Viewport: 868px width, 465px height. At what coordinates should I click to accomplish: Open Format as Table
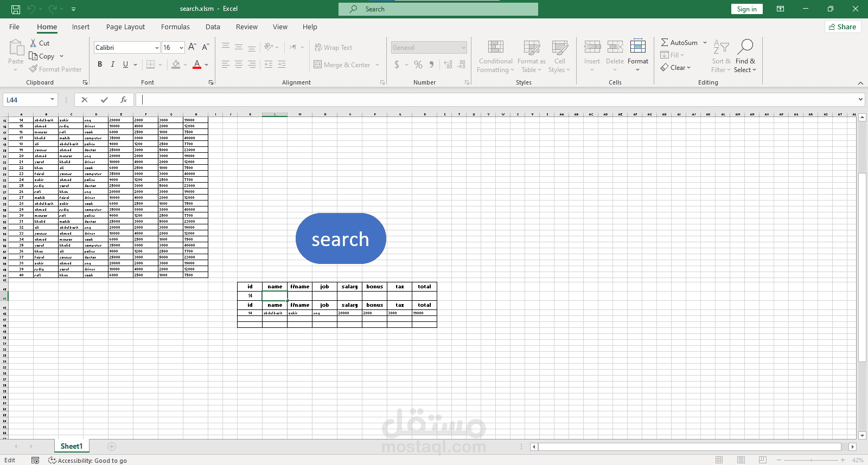click(532, 56)
